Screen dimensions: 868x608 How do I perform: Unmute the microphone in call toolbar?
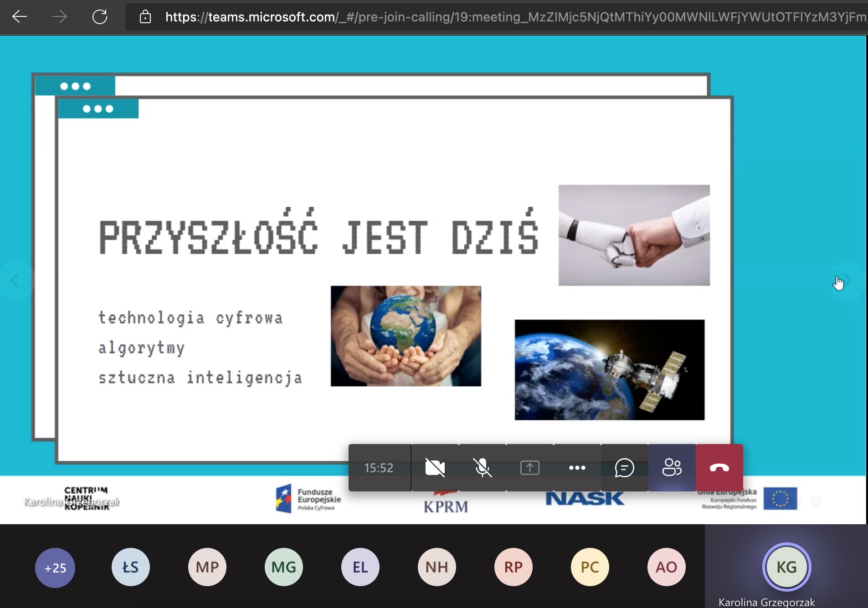click(483, 468)
